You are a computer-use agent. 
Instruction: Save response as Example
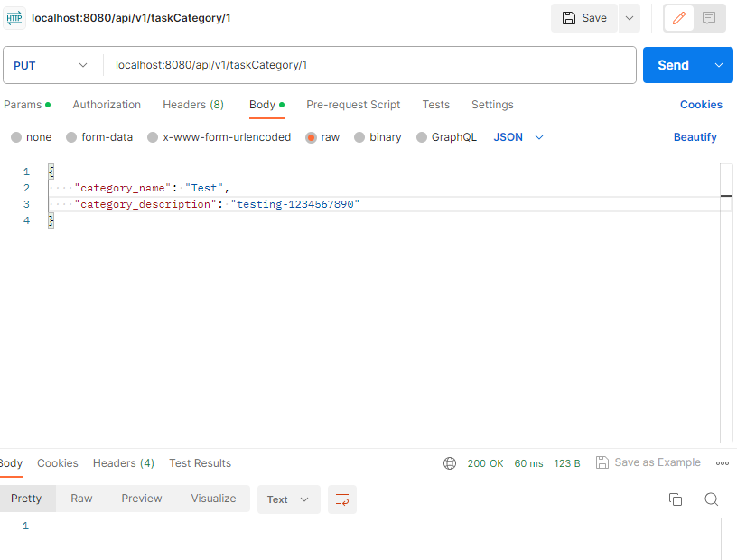point(648,462)
